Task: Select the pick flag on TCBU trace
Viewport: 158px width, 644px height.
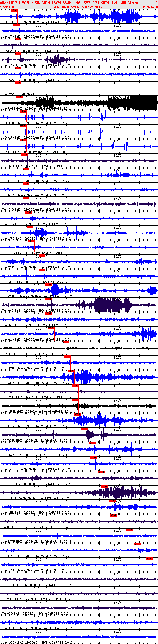Action: click(x=84, y=429)
